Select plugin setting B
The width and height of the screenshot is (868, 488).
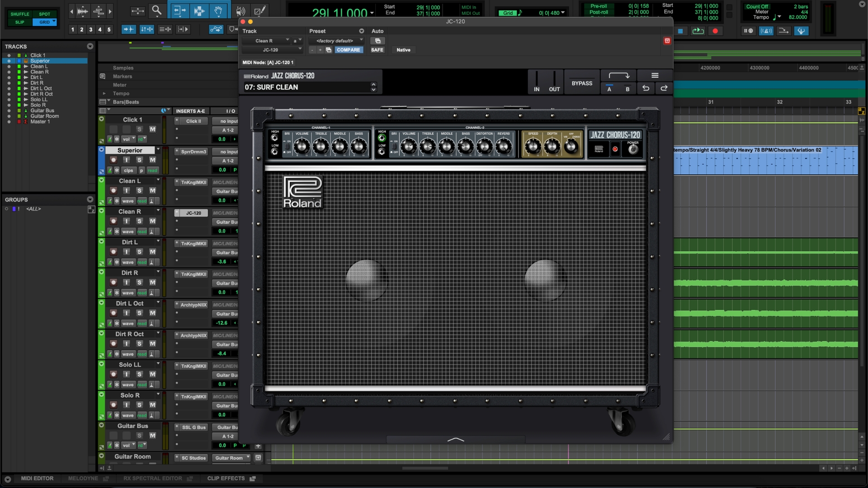627,89
